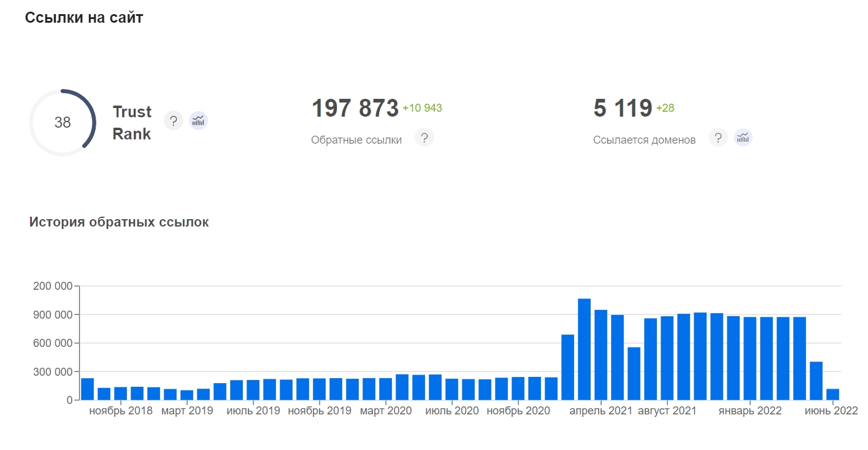Click the 5 119 referring domains count
Viewport: 868px width, 450px height.
click(x=622, y=109)
